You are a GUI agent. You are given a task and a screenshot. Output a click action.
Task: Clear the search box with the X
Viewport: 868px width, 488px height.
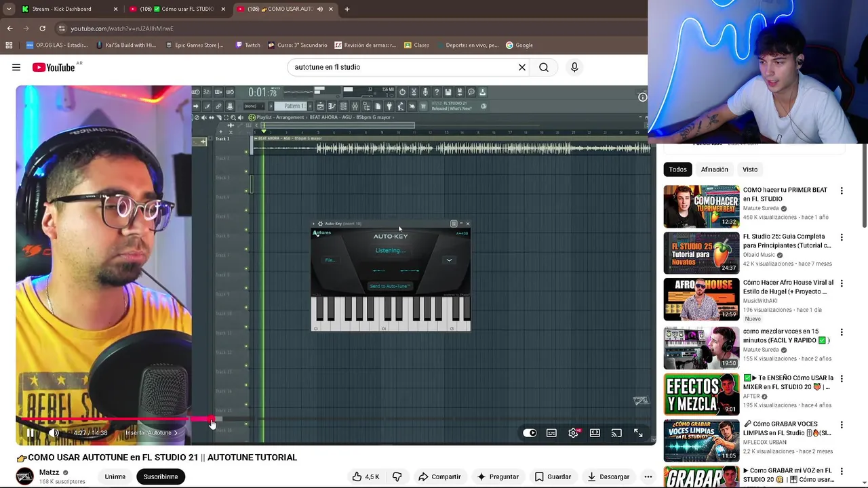click(522, 67)
